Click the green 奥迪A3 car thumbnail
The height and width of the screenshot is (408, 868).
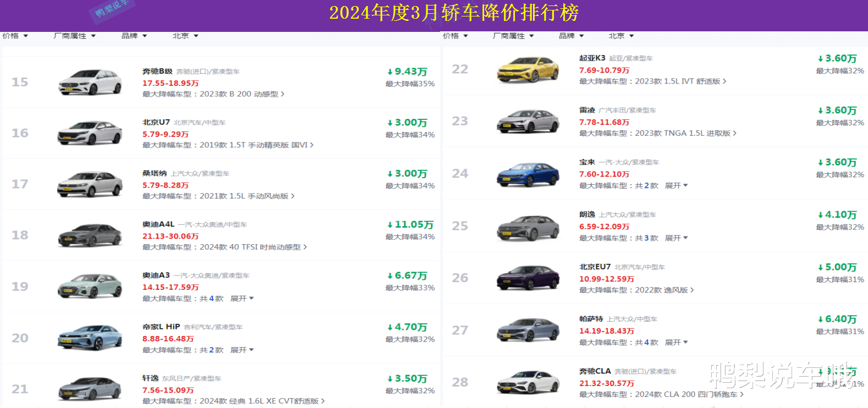pos(90,286)
